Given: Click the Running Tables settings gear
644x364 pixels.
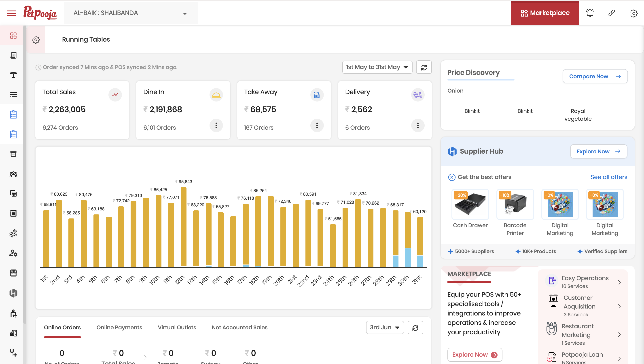Looking at the screenshot, I should [36, 40].
